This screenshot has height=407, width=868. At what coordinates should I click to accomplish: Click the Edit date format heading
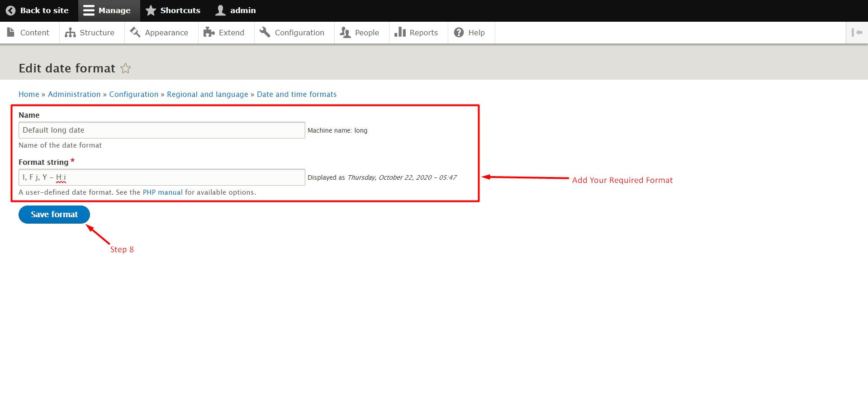67,68
